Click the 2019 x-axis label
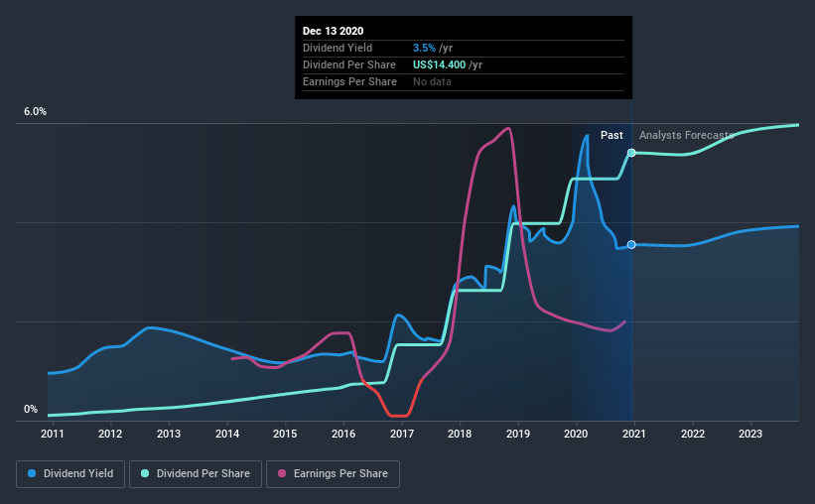 coord(518,434)
